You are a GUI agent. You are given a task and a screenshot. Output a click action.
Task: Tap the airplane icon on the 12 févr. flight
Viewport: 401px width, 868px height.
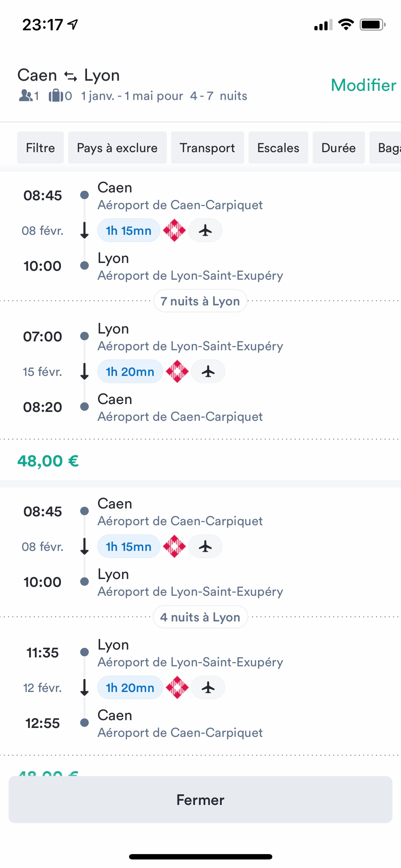(208, 688)
